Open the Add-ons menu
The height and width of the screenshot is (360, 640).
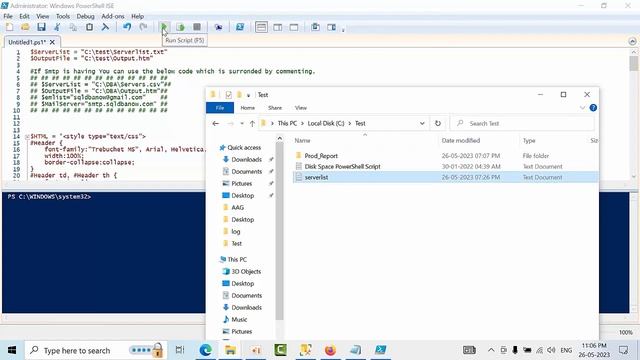tap(113, 16)
